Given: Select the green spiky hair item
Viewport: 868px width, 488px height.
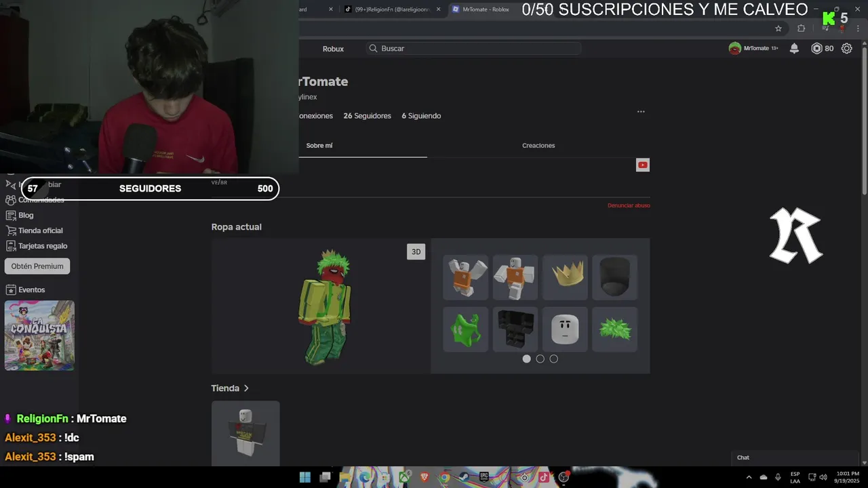Looking at the screenshot, I should click(x=614, y=329).
